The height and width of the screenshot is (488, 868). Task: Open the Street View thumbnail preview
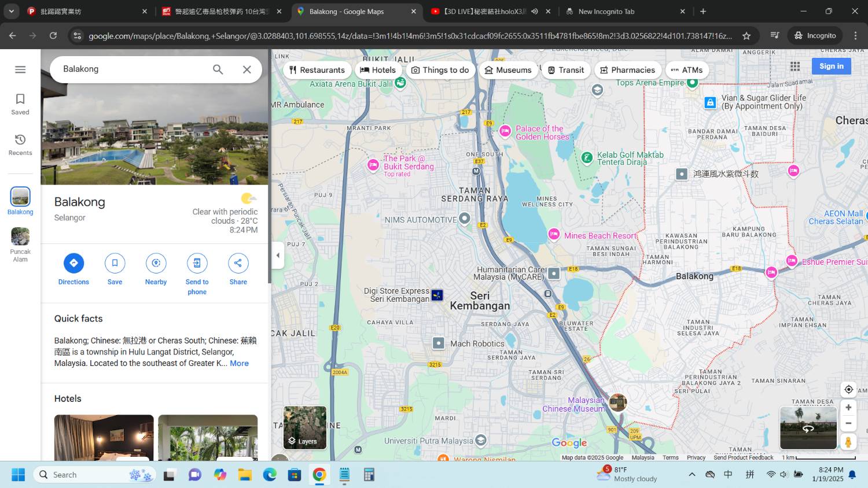(x=808, y=428)
